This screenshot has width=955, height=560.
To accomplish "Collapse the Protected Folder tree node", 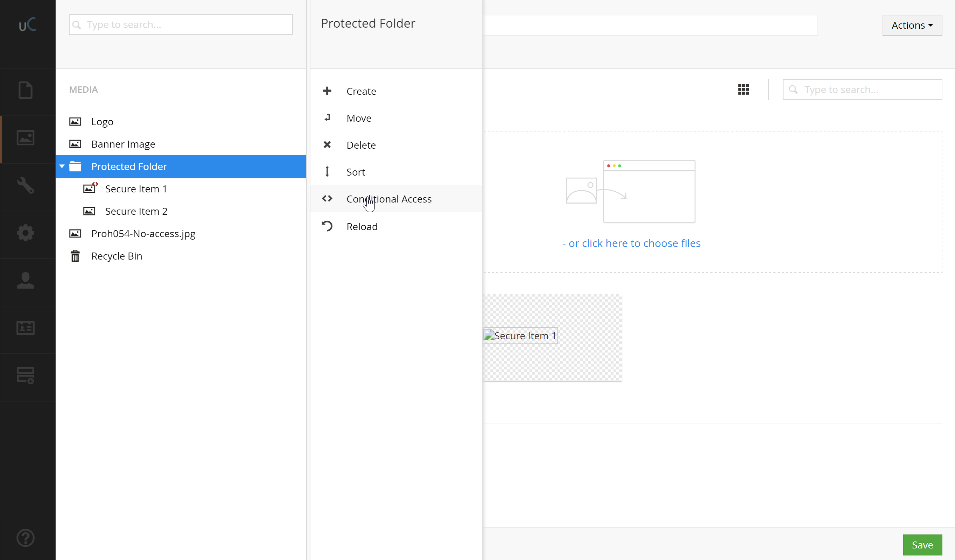I will pos(62,166).
